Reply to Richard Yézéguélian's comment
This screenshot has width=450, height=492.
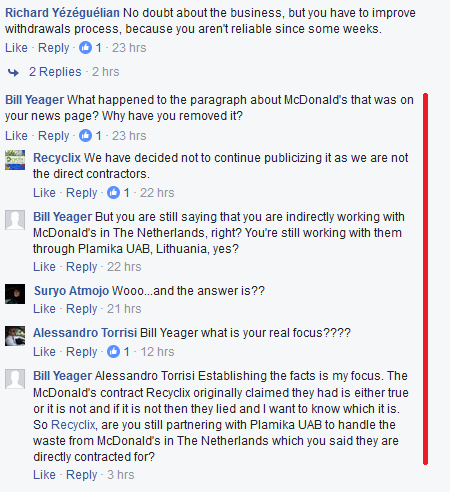tap(53, 48)
